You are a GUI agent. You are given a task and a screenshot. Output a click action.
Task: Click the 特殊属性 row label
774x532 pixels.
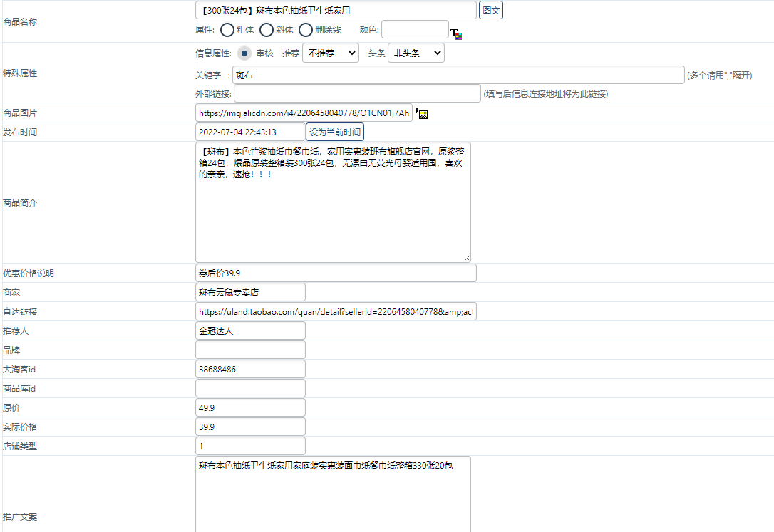tap(20, 73)
